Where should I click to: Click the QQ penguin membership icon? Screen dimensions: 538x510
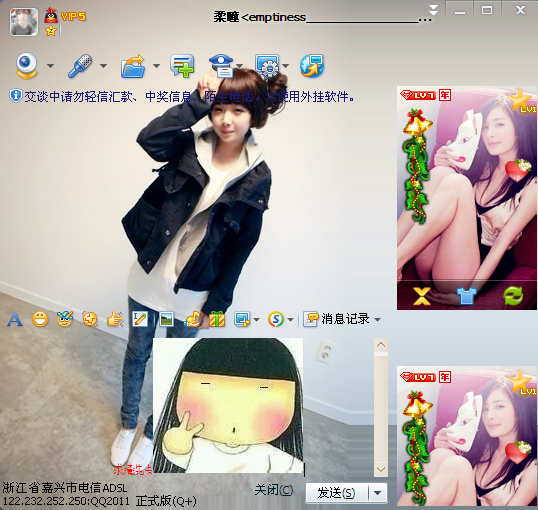(x=51, y=15)
